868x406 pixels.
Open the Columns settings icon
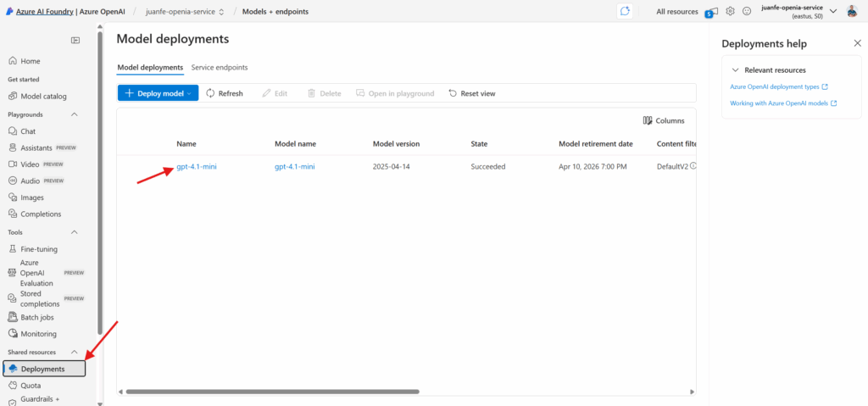[648, 121]
